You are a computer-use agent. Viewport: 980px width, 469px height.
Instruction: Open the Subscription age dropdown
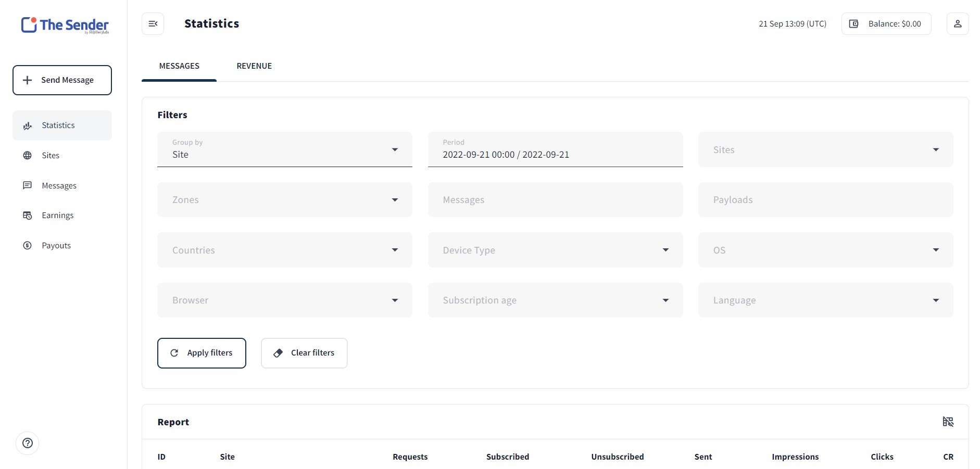click(x=555, y=300)
